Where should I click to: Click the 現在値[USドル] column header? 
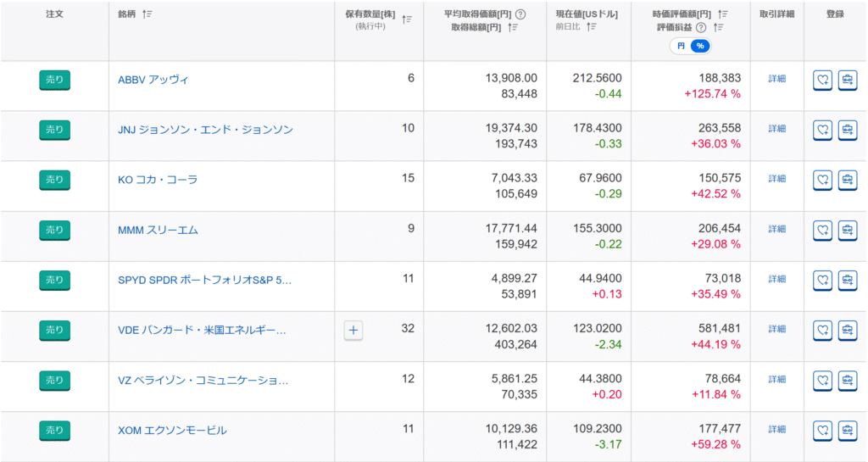coord(587,14)
